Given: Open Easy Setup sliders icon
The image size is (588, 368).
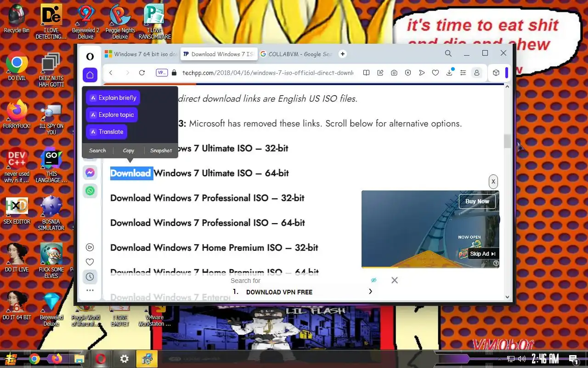Looking at the screenshot, I should click(x=463, y=73).
